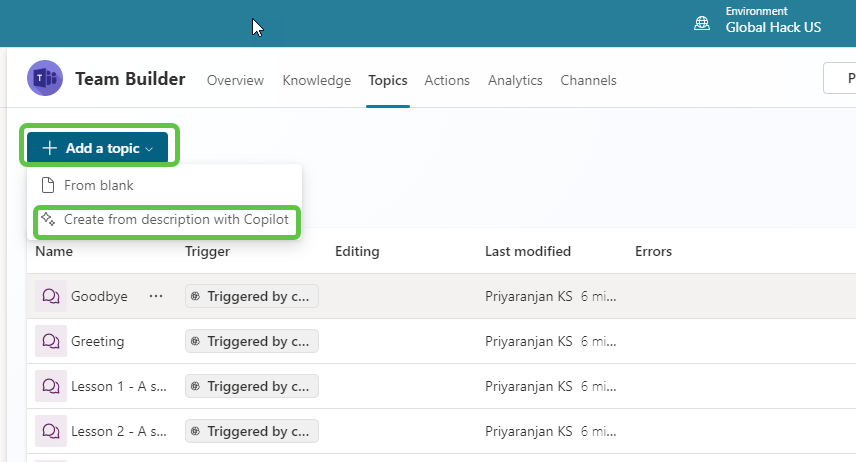856x462 pixels.
Task: Open the Greeting topic name link
Action: [x=98, y=341]
